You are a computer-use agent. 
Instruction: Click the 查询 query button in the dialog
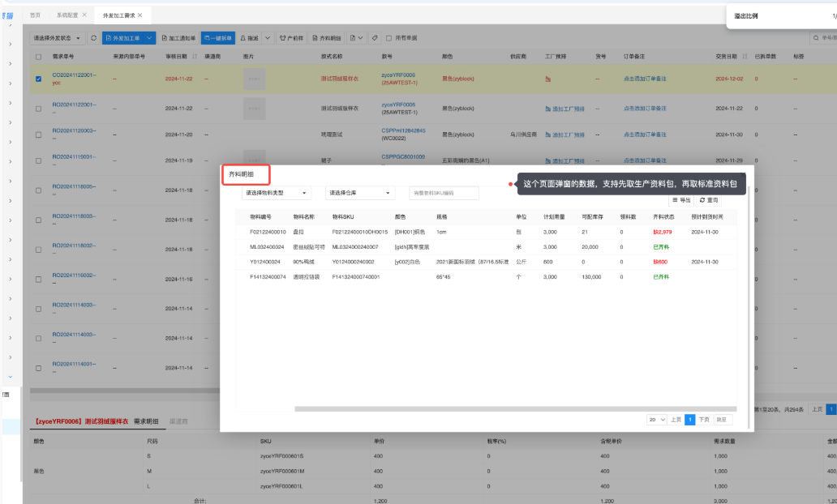[x=709, y=199]
